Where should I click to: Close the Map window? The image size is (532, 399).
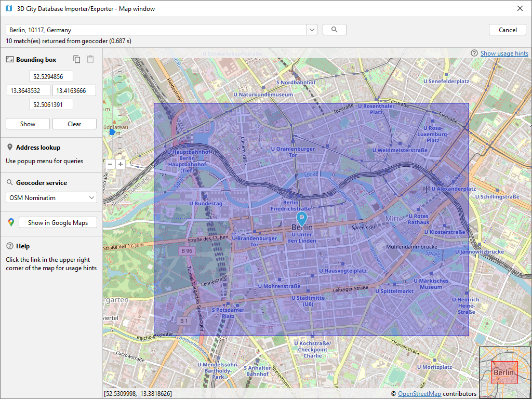[x=520, y=8]
